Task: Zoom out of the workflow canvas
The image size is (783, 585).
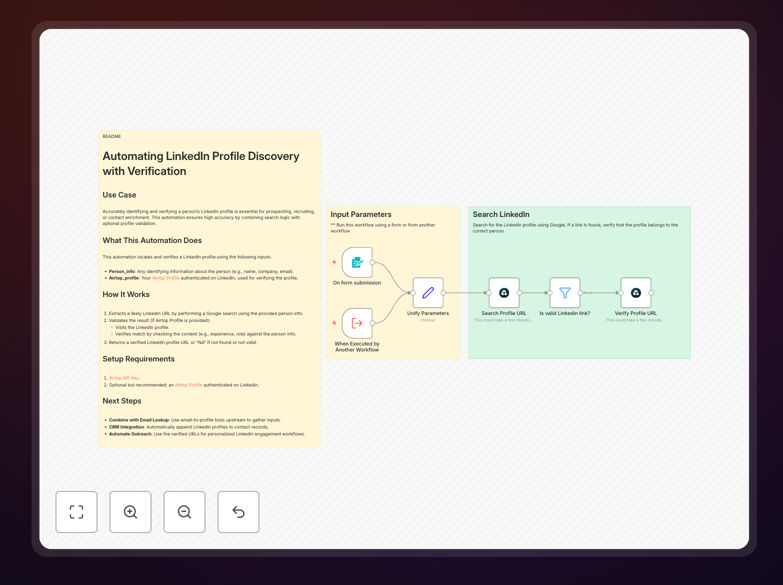Action: tap(184, 512)
